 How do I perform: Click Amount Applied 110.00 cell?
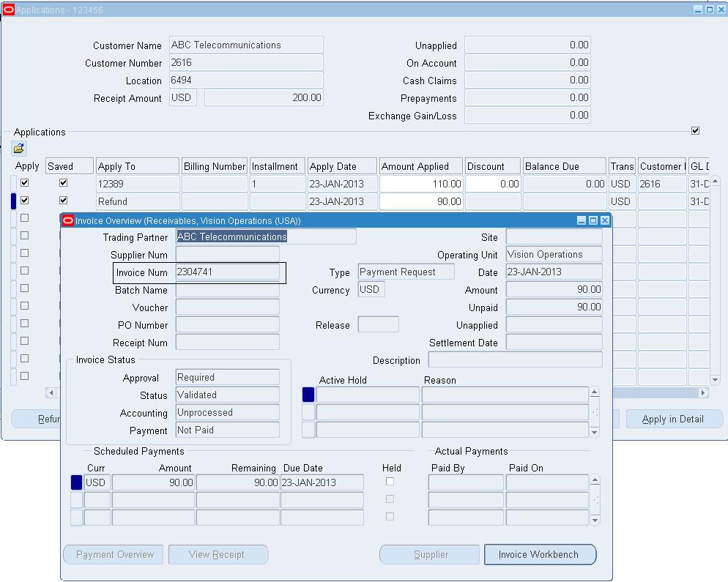pyautogui.click(x=421, y=184)
